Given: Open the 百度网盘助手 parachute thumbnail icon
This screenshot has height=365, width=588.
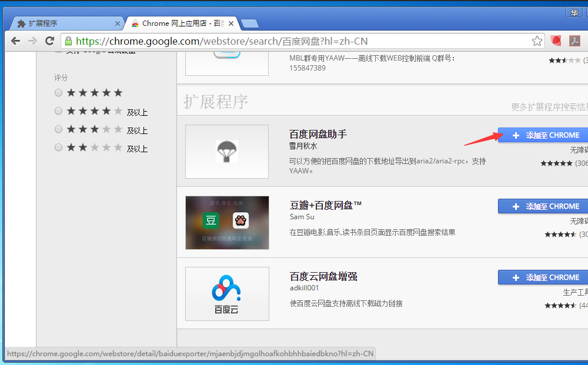Looking at the screenshot, I should coord(226,151).
